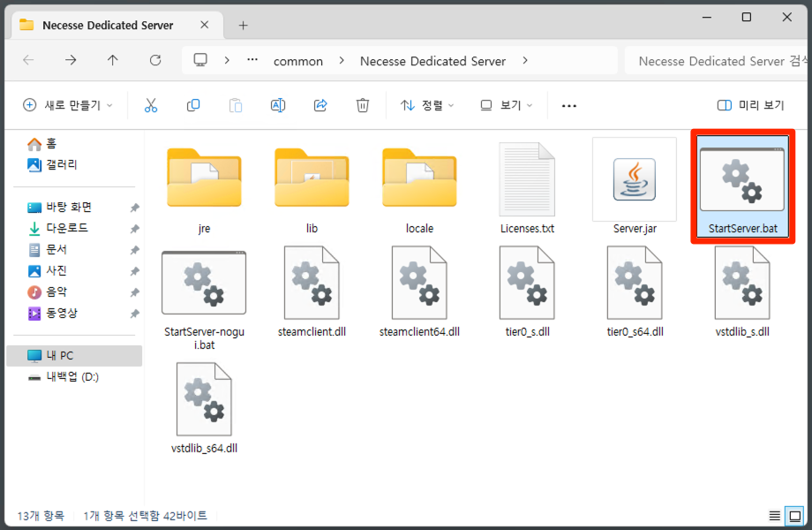The height and width of the screenshot is (530, 812).
Task: Select the steamclient.dll file
Action: tap(312, 292)
